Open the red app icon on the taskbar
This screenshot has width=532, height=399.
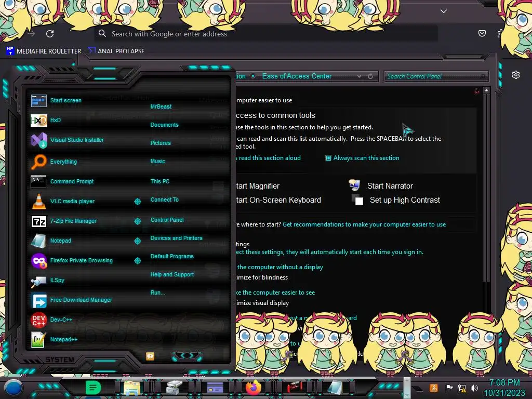(x=295, y=388)
